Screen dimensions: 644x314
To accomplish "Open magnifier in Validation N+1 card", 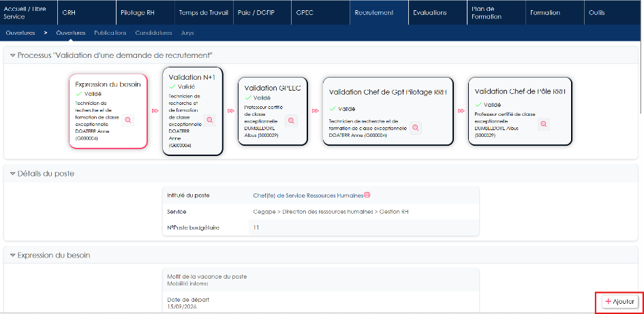I will tap(210, 120).
